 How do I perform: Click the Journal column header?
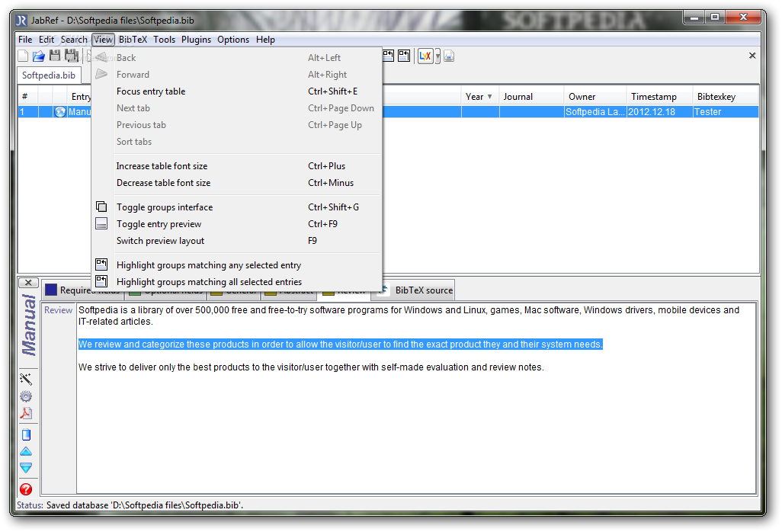click(531, 97)
